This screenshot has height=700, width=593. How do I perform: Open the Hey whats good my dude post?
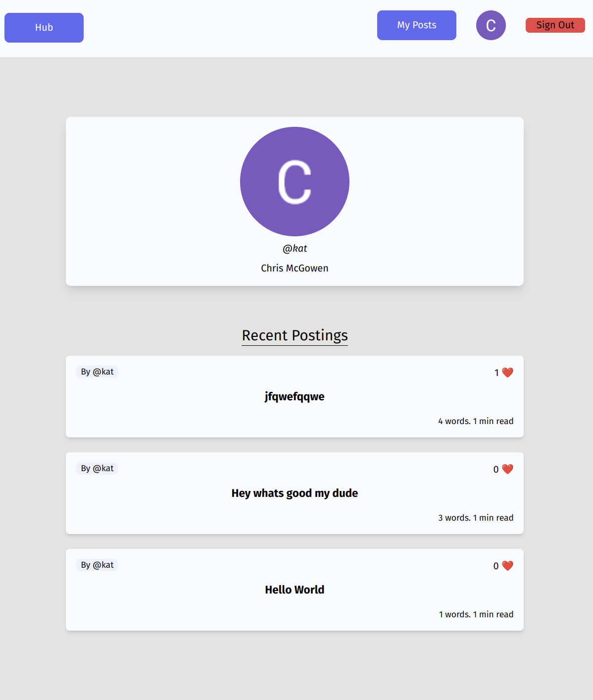tap(295, 493)
